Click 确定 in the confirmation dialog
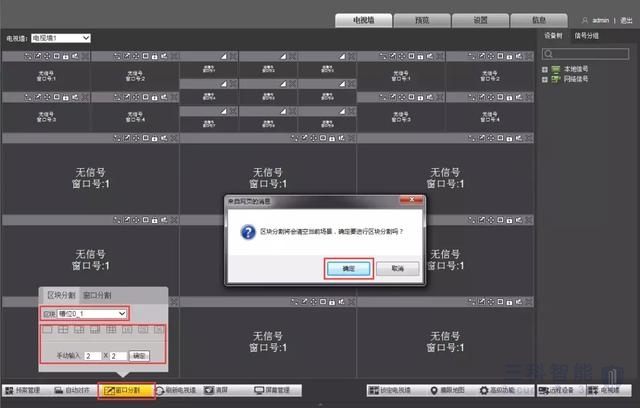Screen dimensions: 640x408 [x=348, y=268]
